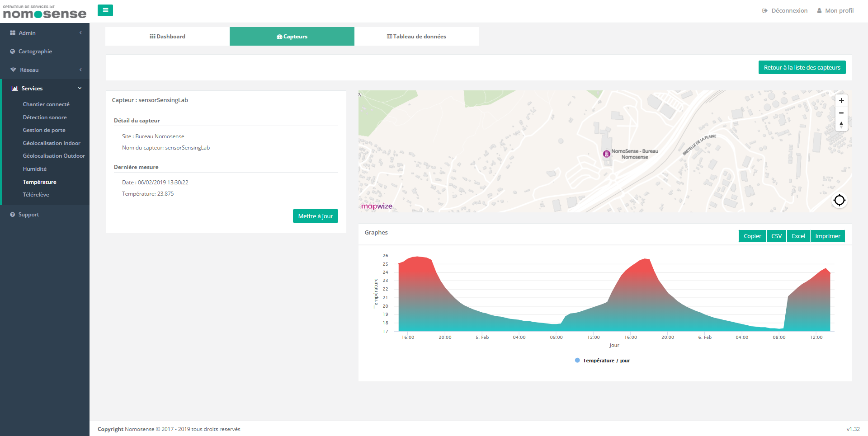Click the map geolocate crosshair icon

[x=839, y=200]
